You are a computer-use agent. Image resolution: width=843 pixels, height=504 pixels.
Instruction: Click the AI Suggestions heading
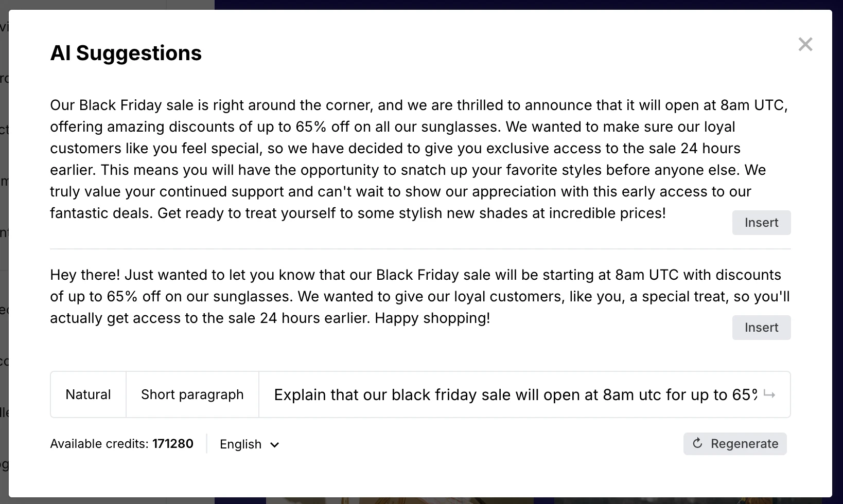coord(126,53)
